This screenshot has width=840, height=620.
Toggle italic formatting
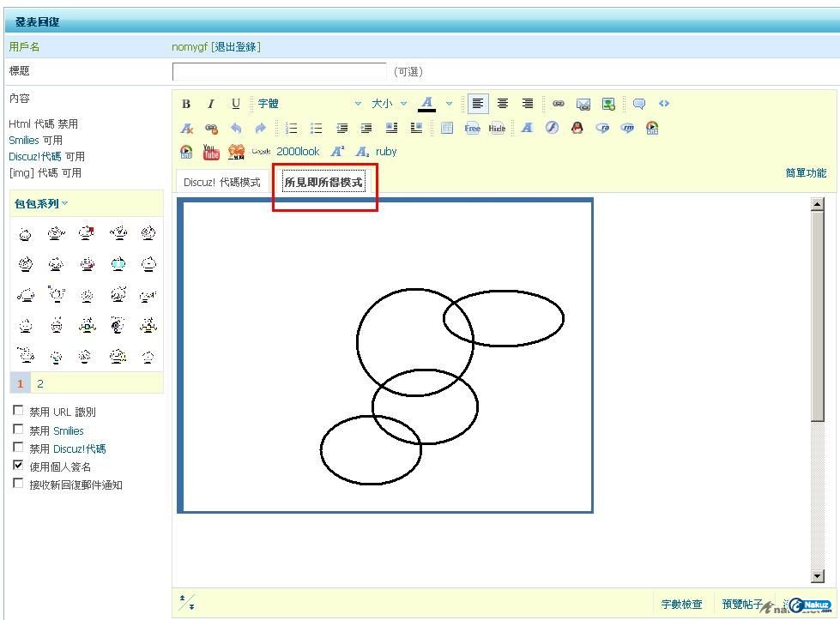point(211,104)
